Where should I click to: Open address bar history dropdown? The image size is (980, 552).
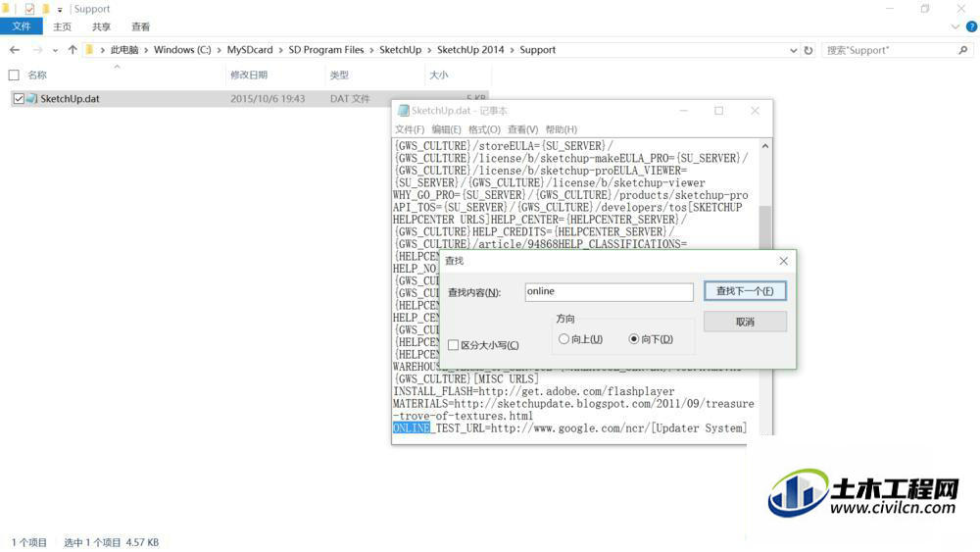[x=793, y=51]
